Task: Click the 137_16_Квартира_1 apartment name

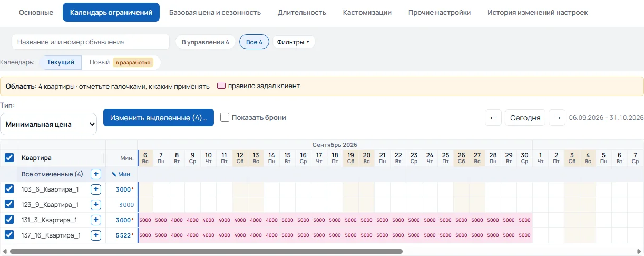Action: coord(51,235)
